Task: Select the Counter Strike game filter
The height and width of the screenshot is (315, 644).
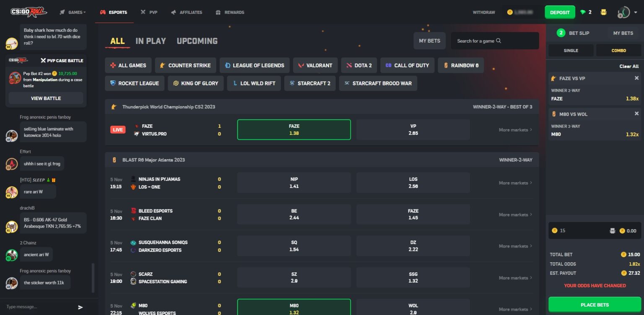Action: click(186, 65)
